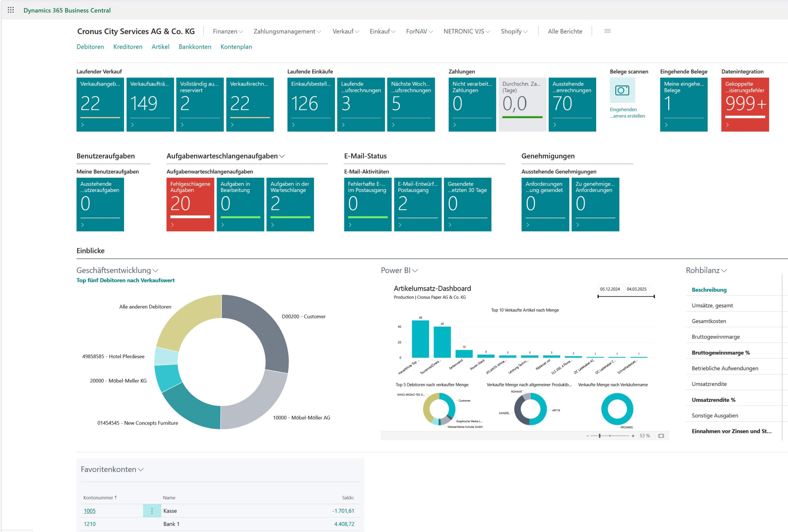788x532 pixels.
Task: Click the fit-to-page icon in Power BI
Action: (661, 436)
